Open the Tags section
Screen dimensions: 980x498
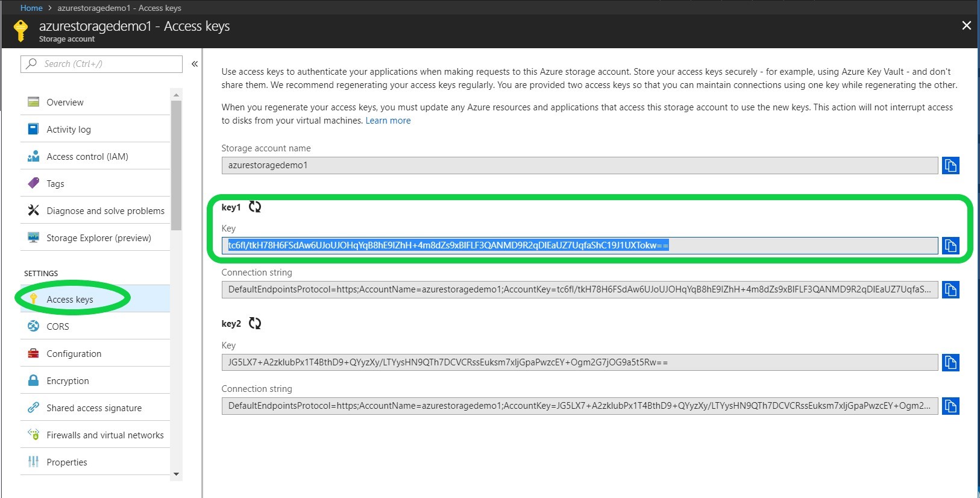click(95, 183)
